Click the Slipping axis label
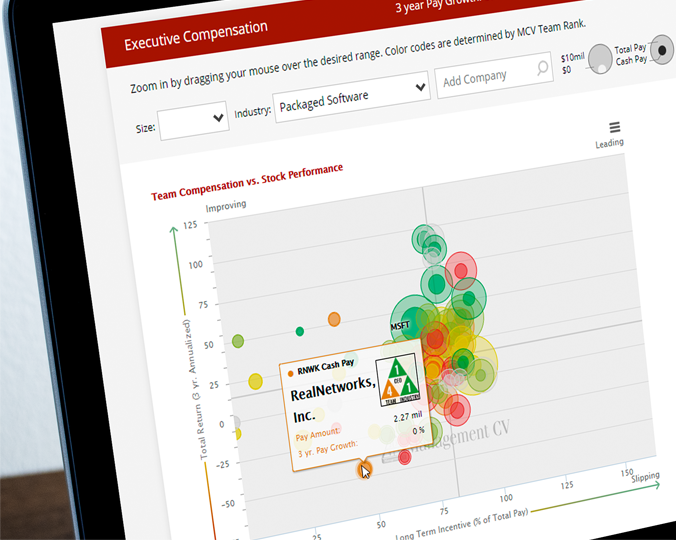Image resolution: width=676 pixels, height=540 pixels. pyautogui.click(x=645, y=478)
